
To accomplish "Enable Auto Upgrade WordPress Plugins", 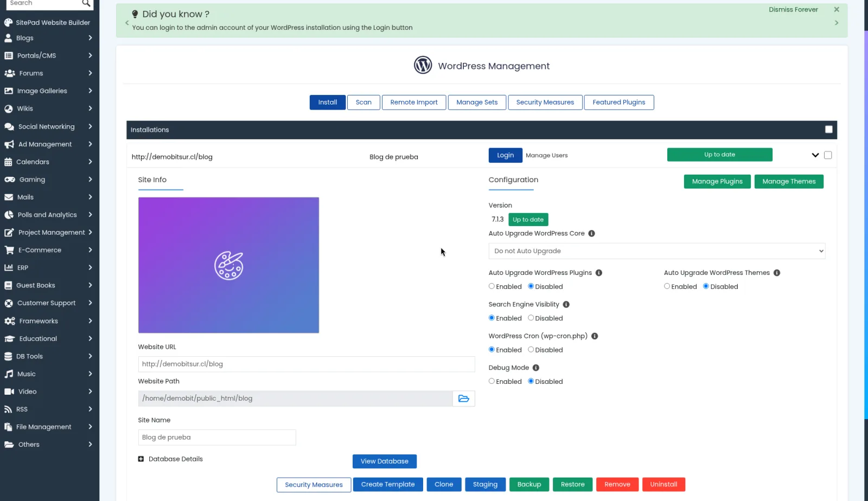I will point(492,286).
